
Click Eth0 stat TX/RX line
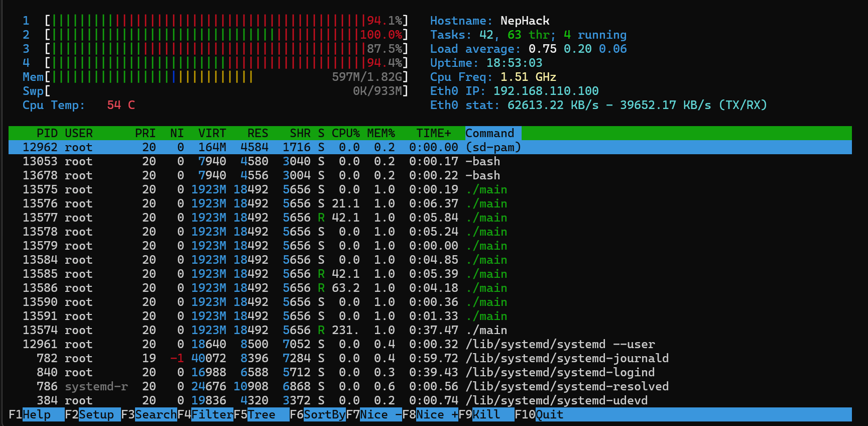pyautogui.click(x=599, y=105)
